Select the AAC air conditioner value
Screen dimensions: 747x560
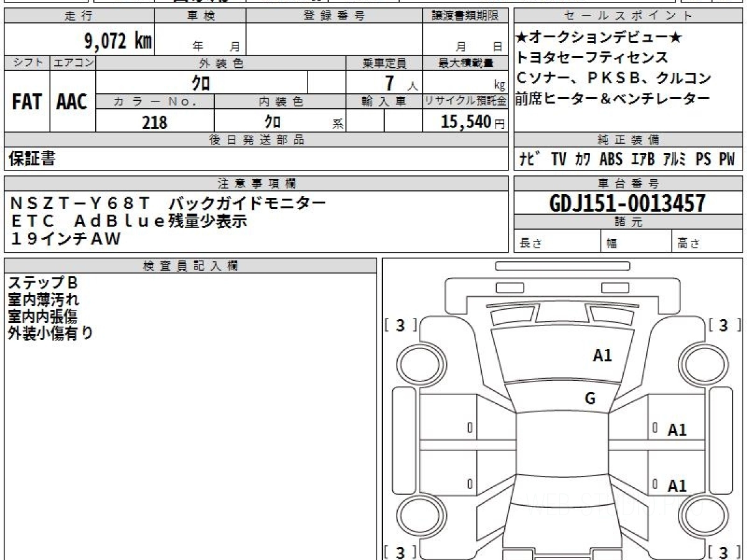tap(72, 102)
